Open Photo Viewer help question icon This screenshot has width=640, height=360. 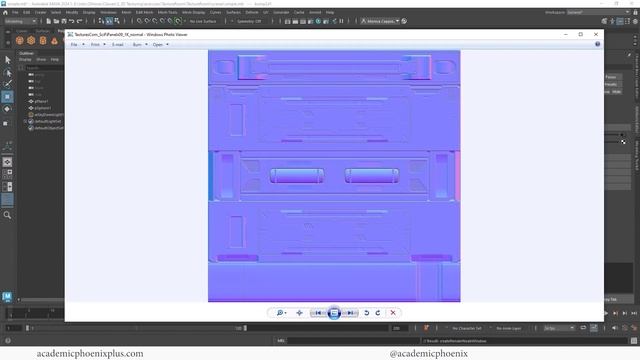pyautogui.click(x=598, y=44)
